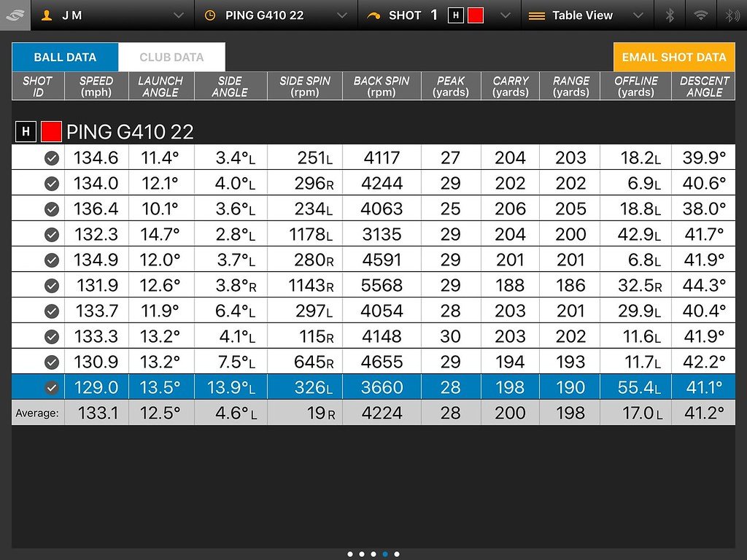Select the side spin value 1178L
This screenshot has width=747, height=560.
(311, 234)
